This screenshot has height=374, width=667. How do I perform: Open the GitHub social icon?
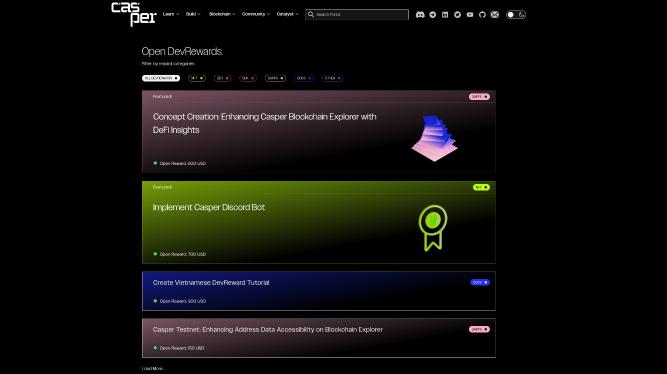click(x=482, y=14)
